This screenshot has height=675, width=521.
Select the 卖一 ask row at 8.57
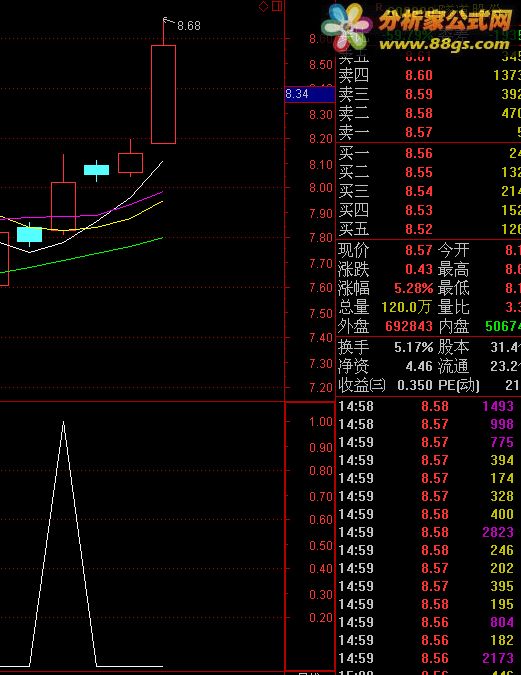coord(428,133)
